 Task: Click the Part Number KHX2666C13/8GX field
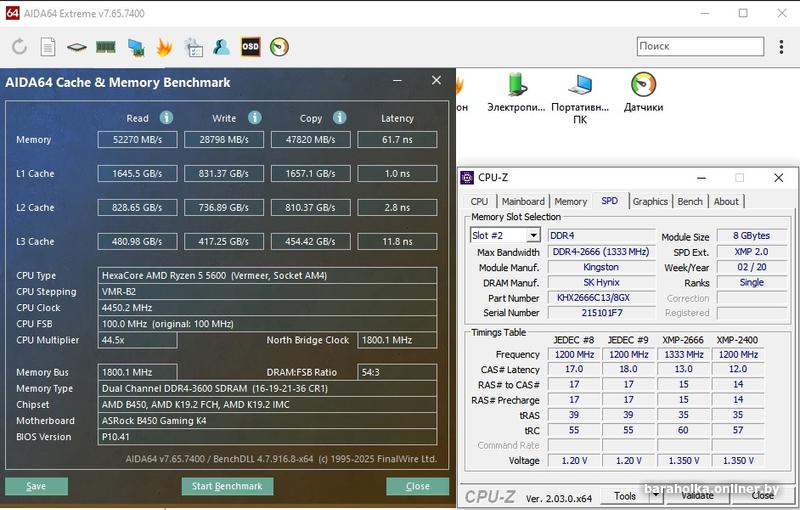(x=602, y=298)
